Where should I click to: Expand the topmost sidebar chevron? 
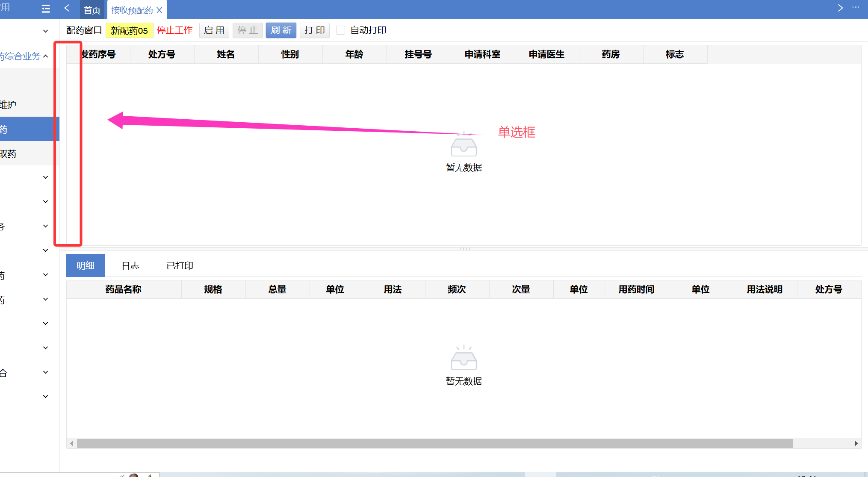coord(45,31)
